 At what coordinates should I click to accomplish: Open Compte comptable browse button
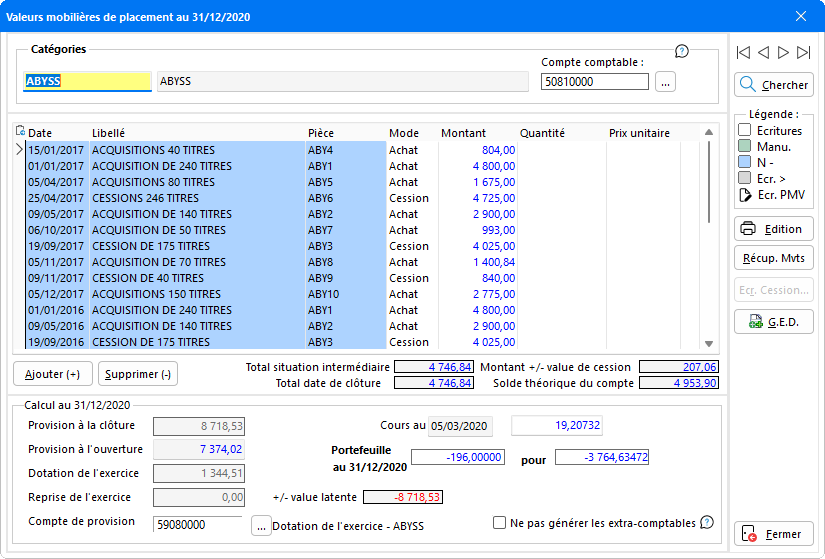666,82
